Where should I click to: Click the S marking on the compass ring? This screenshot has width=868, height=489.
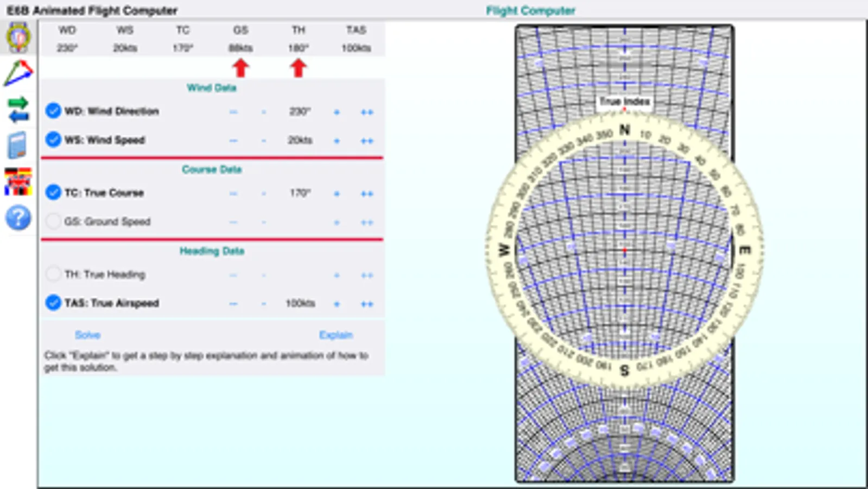(x=624, y=370)
